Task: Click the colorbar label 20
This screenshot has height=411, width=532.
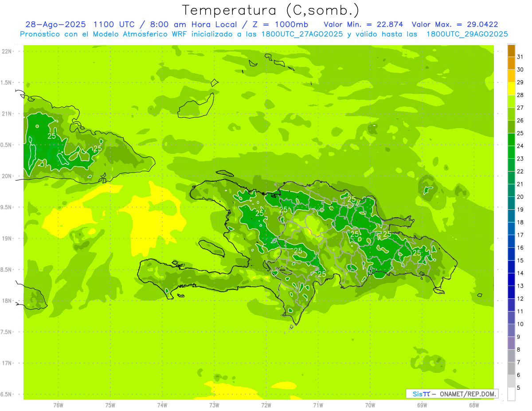Action: click(520, 197)
